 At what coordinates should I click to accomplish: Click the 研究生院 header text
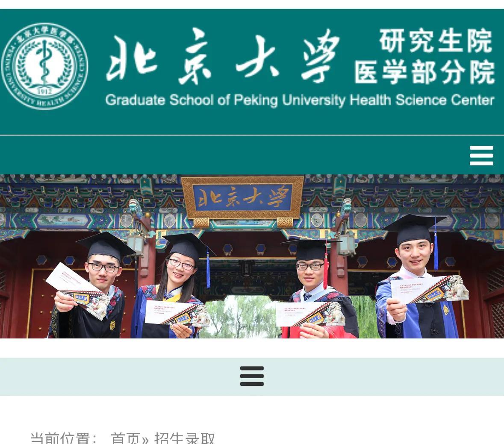pos(436,41)
